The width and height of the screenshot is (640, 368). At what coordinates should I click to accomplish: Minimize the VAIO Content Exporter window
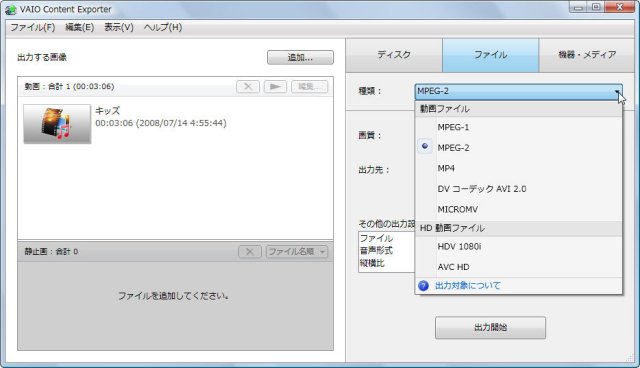tap(578, 7)
